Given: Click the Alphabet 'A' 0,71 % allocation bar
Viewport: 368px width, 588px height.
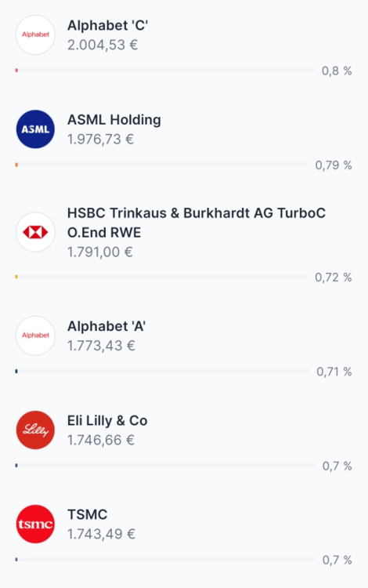Looking at the screenshot, I should pyautogui.click(x=162, y=372).
